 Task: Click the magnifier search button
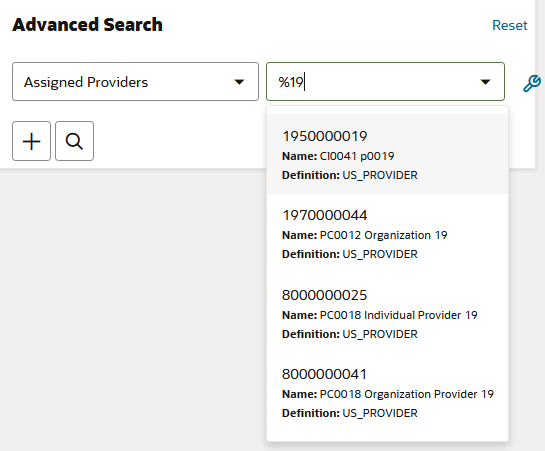tap(74, 141)
